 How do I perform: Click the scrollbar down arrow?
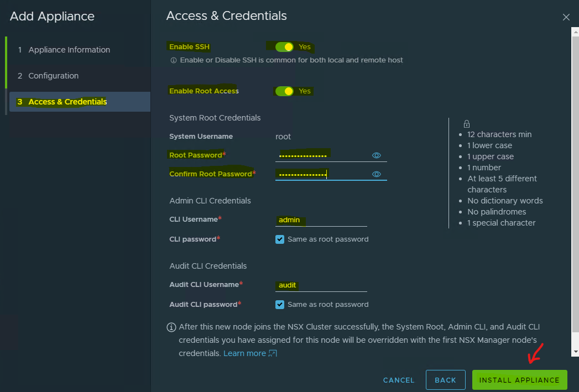575,352
